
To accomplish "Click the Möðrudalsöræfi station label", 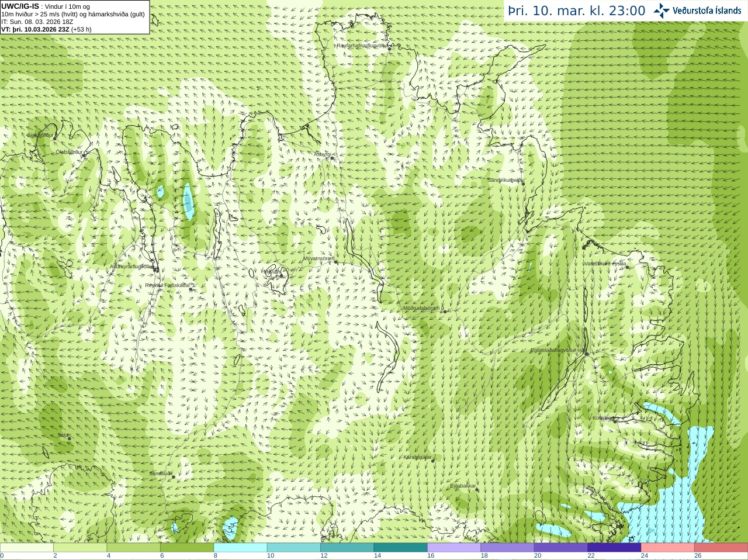I will 423,308.
